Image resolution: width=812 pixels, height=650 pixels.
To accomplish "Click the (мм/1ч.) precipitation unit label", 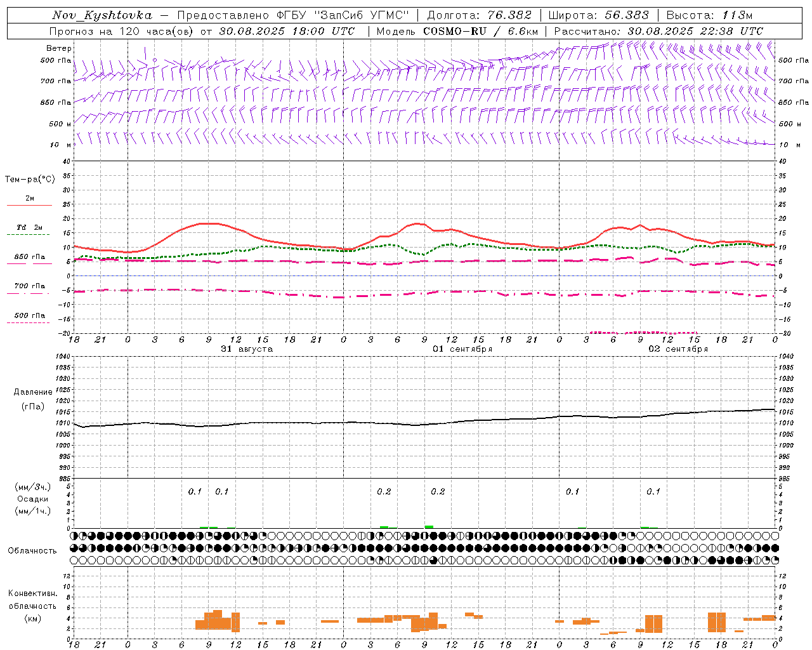I will pos(33,511).
